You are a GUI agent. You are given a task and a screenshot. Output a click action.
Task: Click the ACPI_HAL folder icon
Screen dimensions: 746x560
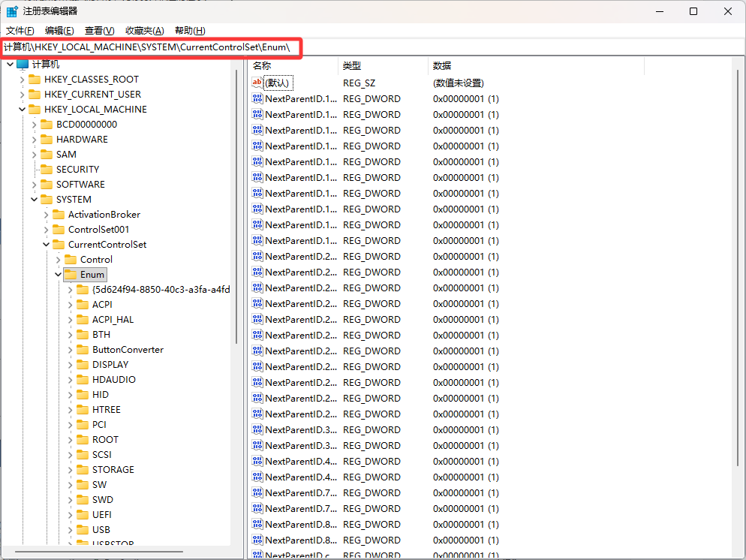83,320
